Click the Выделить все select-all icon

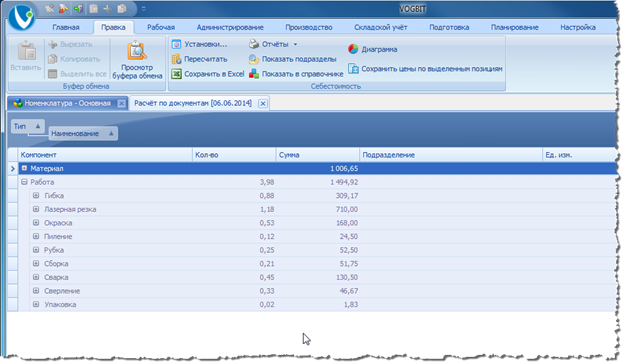click(53, 74)
